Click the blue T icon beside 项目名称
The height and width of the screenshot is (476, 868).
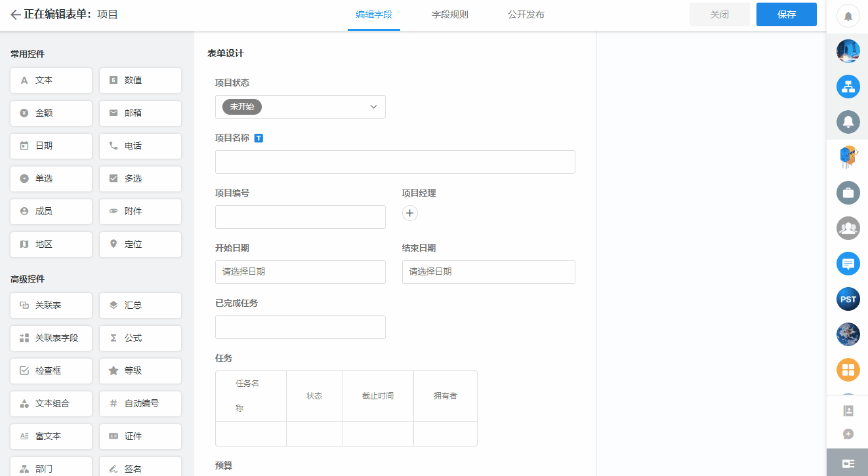[258, 138]
